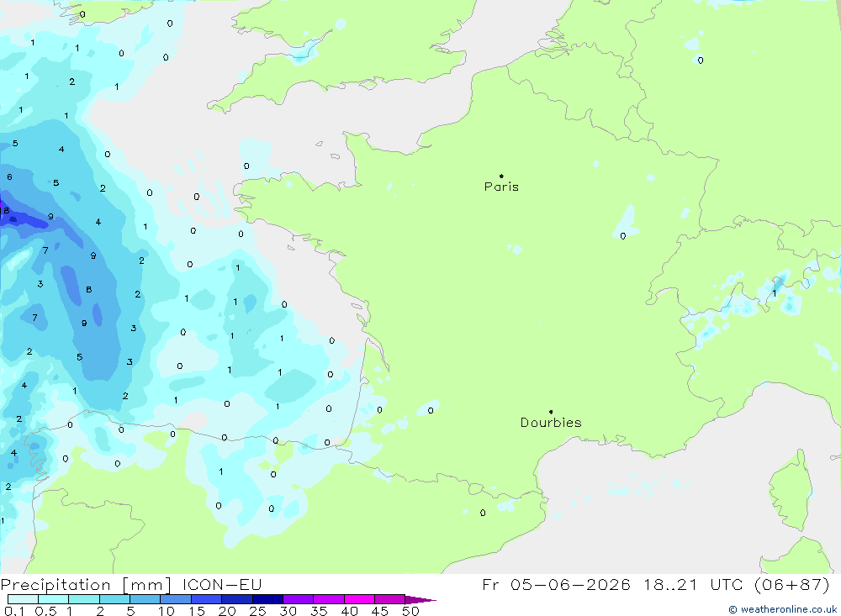Select the 2–5 mm legend swatch
Screen dimensions: 841x616
(x=114, y=599)
